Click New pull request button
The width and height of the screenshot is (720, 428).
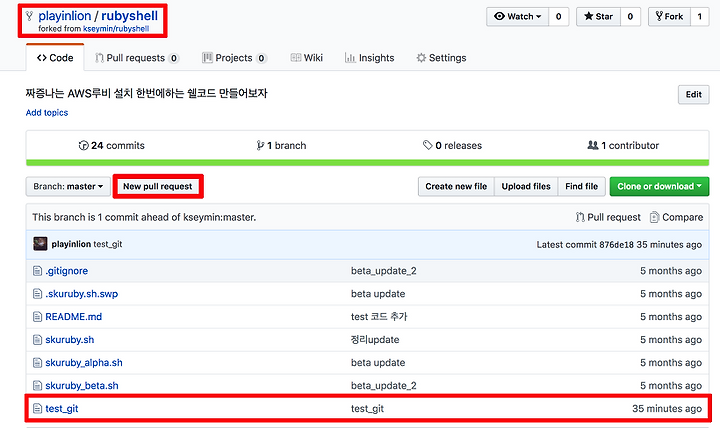point(158,186)
